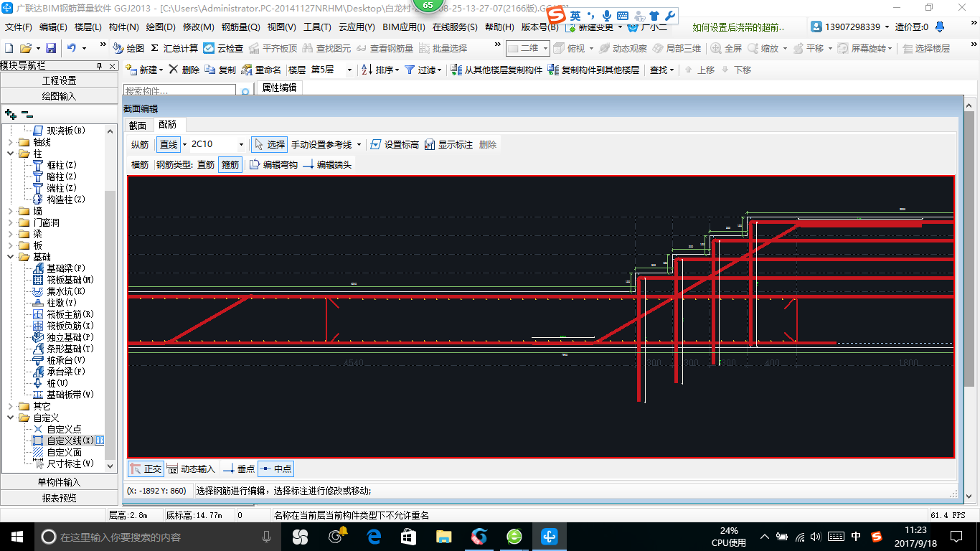Viewport: 980px width, 551px height.
Task: Toggle 正交 orthogonal mode
Action: (x=146, y=468)
